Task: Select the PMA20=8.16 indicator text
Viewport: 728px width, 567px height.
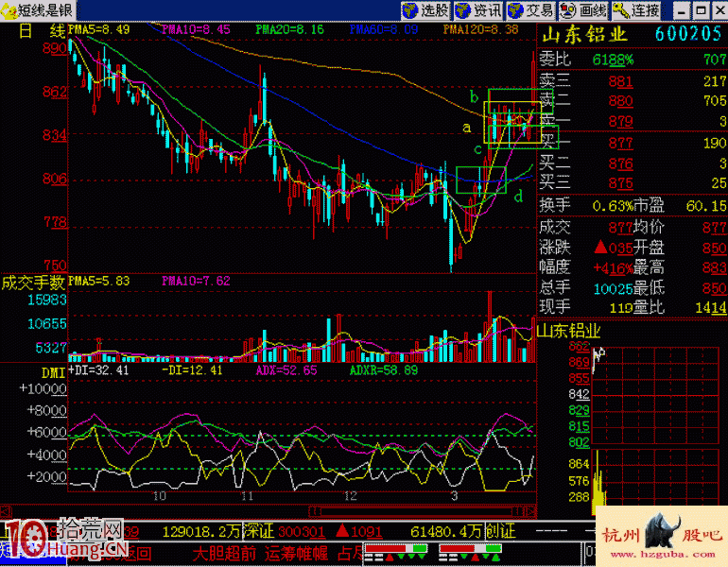Action: [289, 29]
